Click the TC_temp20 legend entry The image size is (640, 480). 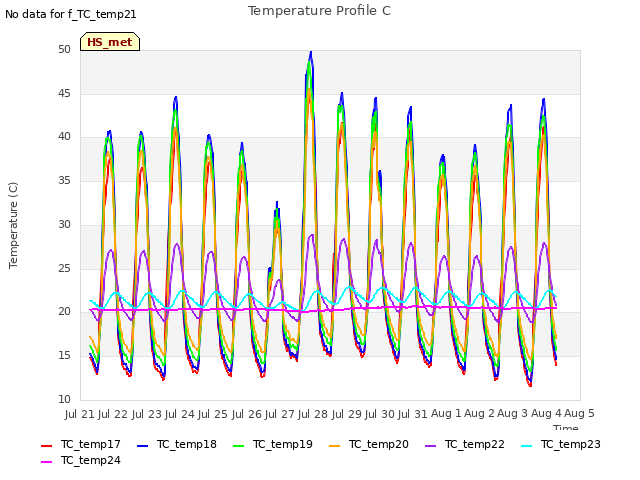(369, 444)
